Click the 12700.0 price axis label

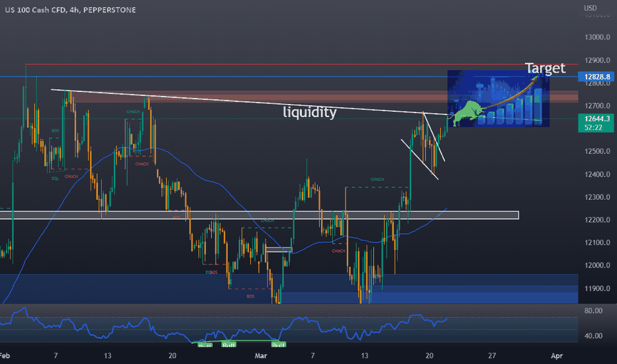[597, 106]
